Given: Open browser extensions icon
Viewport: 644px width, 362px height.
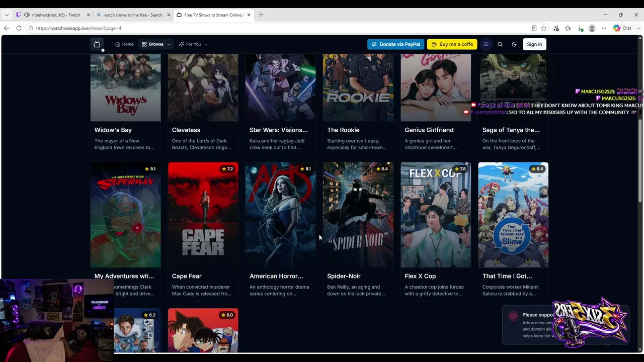Looking at the screenshot, I should [556, 28].
